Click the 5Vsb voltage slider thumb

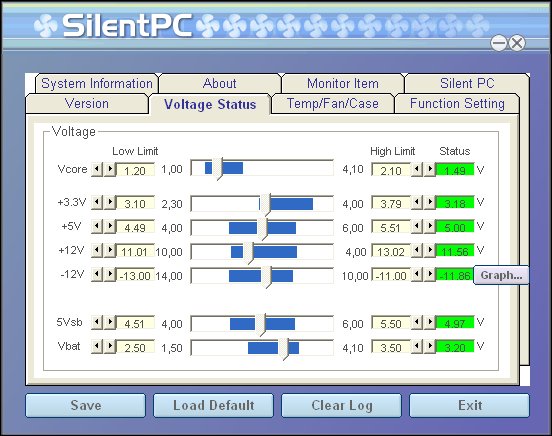click(261, 324)
